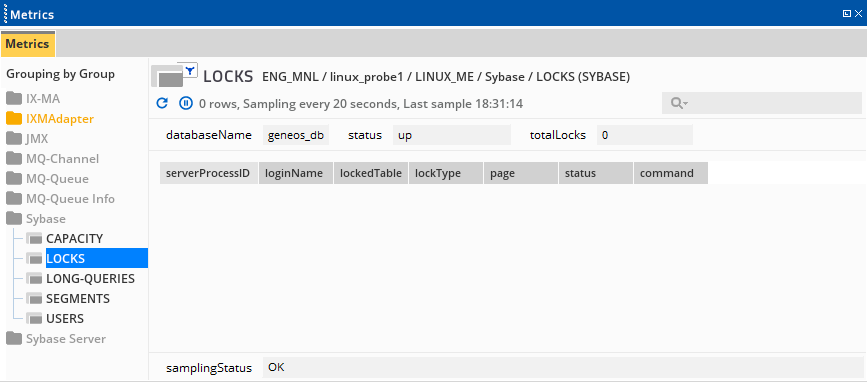
Task: Close the Metrics panel
Action: pyautogui.click(x=858, y=14)
